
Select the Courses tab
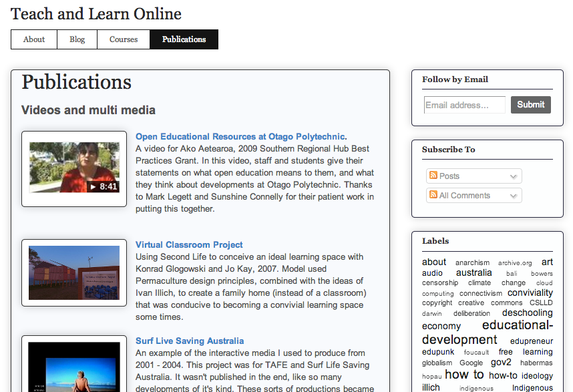(x=123, y=39)
